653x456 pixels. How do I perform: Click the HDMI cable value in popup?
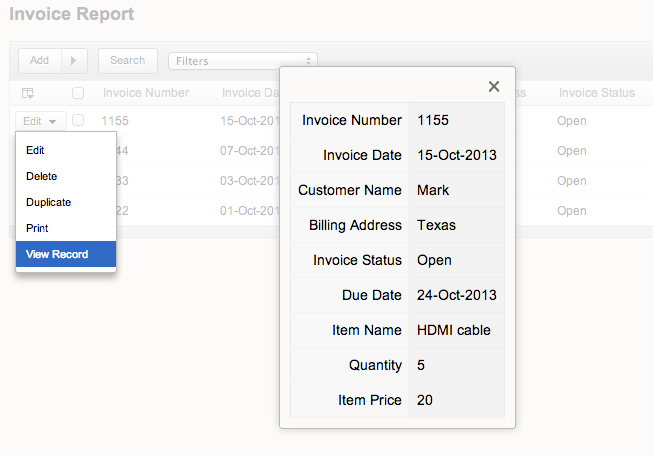[x=453, y=330]
